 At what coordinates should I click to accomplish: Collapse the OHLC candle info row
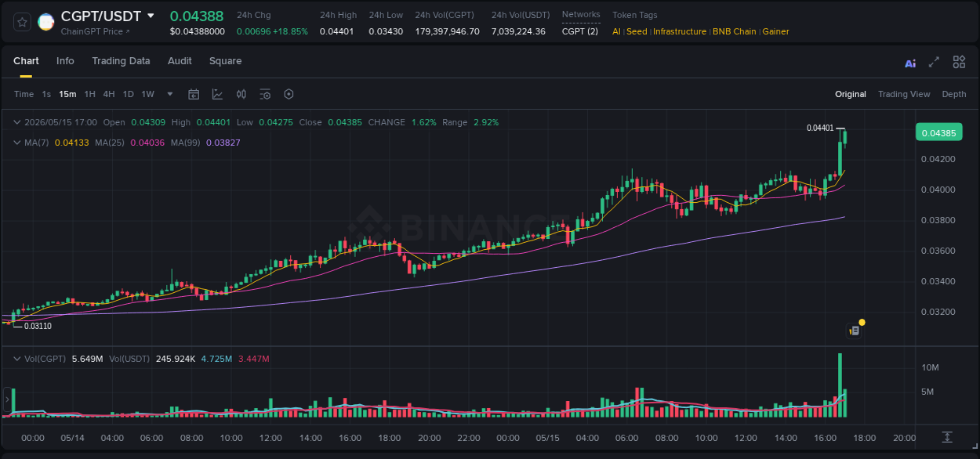(17, 122)
